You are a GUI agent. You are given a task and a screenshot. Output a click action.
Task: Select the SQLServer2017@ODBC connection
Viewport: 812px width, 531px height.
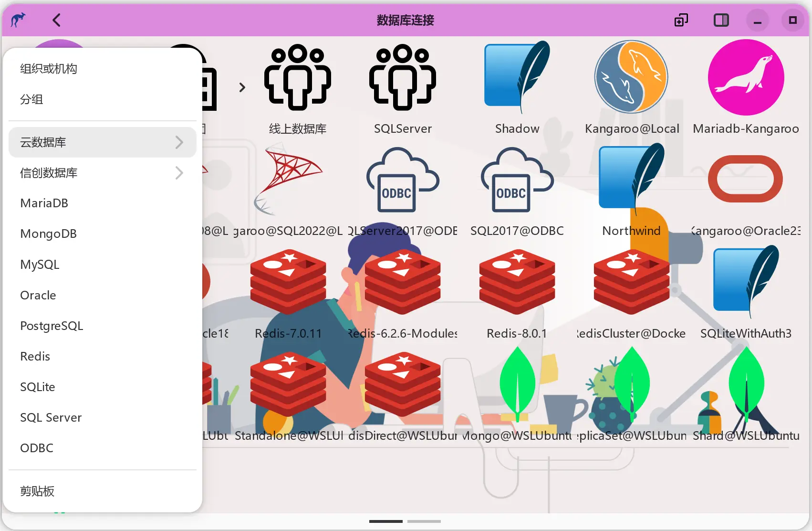[403, 192]
